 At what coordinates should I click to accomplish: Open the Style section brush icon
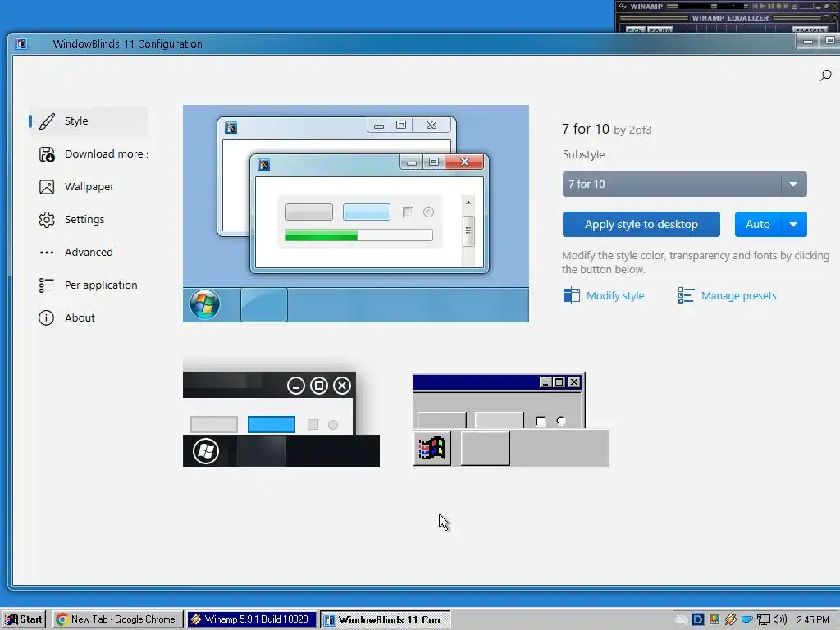[x=47, y=121]
